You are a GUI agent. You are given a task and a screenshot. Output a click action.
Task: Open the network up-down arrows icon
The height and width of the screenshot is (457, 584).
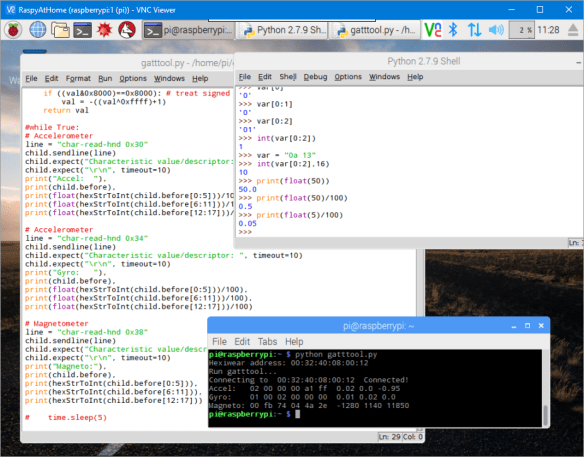[x=474, y=30]
